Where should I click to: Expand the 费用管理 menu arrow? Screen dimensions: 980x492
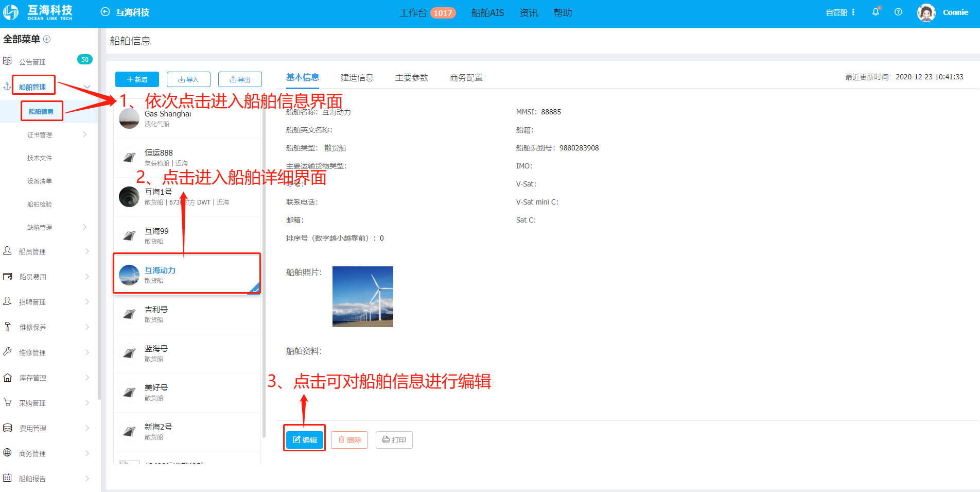[x=87, y=428]
